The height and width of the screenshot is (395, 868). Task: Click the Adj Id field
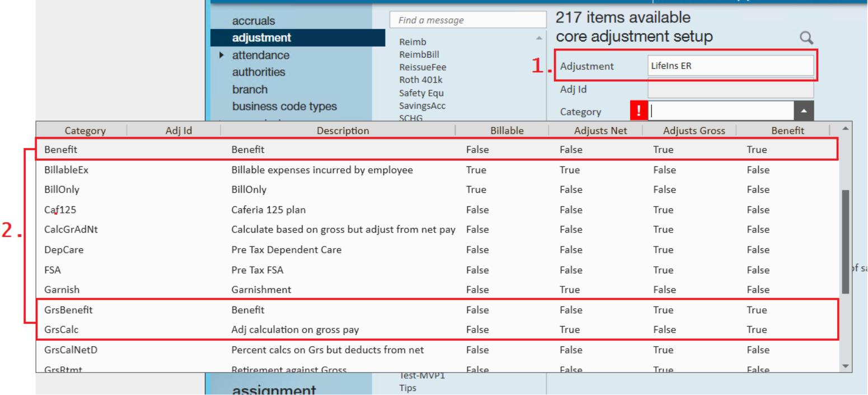click(730, 89)
